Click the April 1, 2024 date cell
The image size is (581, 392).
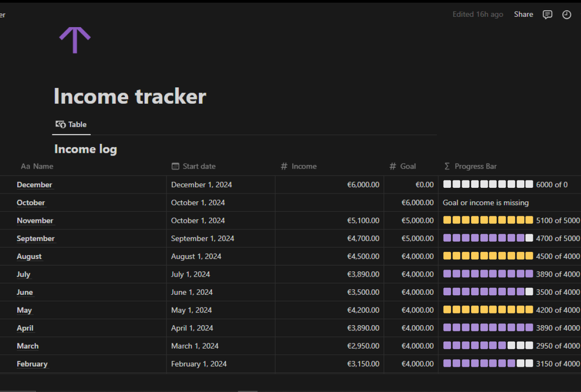pos(221,328)
